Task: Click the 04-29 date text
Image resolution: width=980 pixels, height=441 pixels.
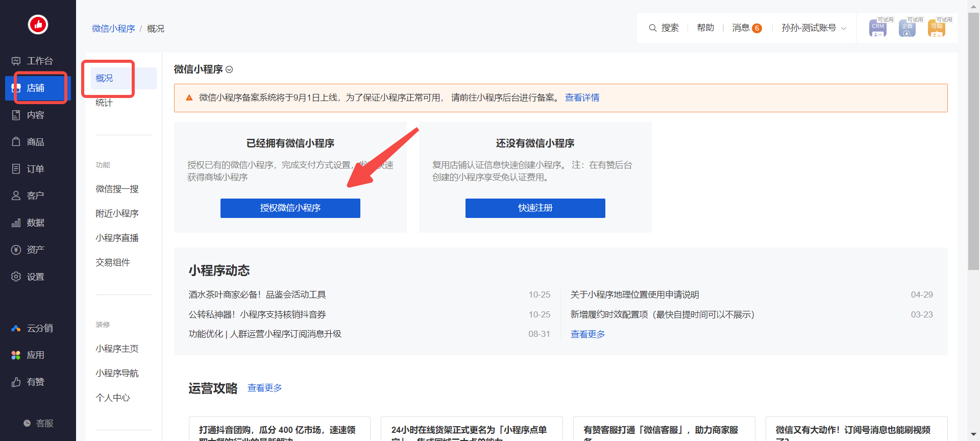Action: [922, 295]
